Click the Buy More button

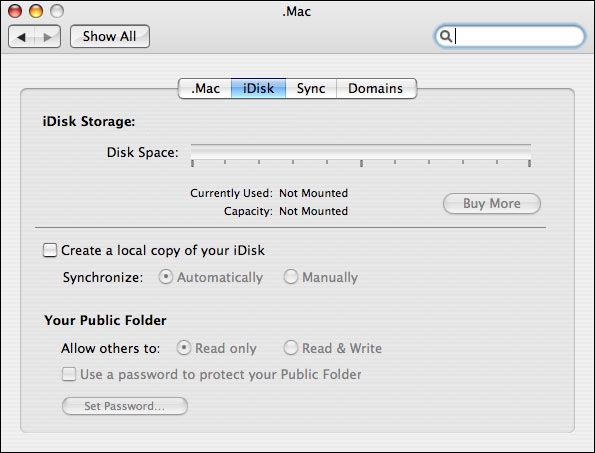pyautogui.click(x=492, y=204)
